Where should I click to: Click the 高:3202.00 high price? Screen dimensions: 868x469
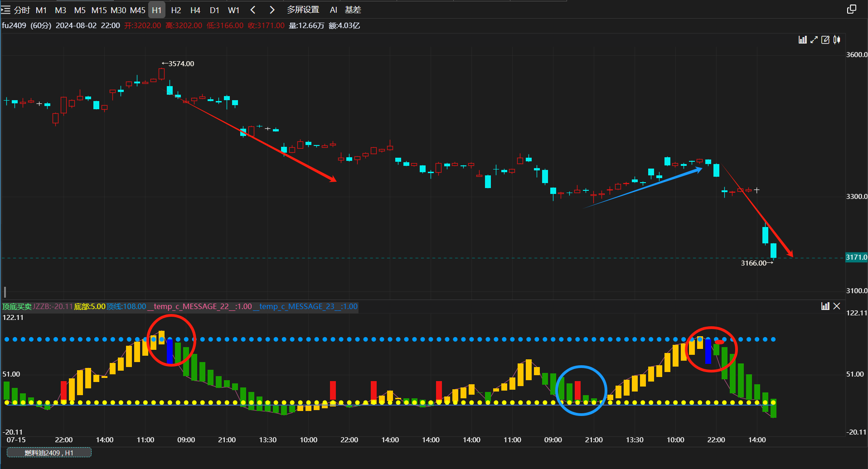point(184,26)
